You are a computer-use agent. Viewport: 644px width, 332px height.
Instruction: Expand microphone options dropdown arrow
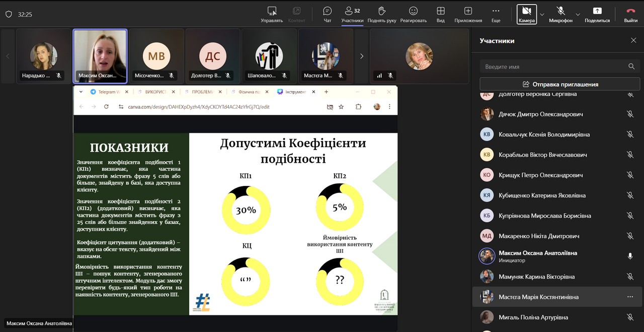[578, 14]
